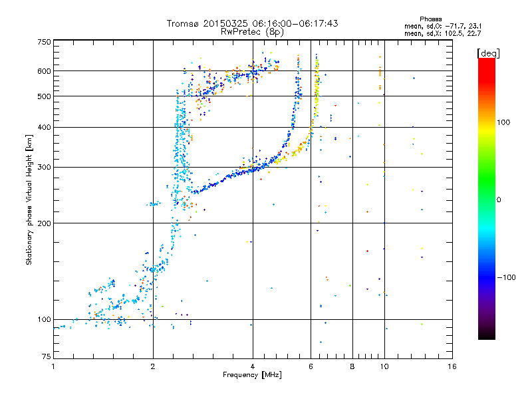
Task: Click the black bottom of the colorbar
Action: point(487,334)
